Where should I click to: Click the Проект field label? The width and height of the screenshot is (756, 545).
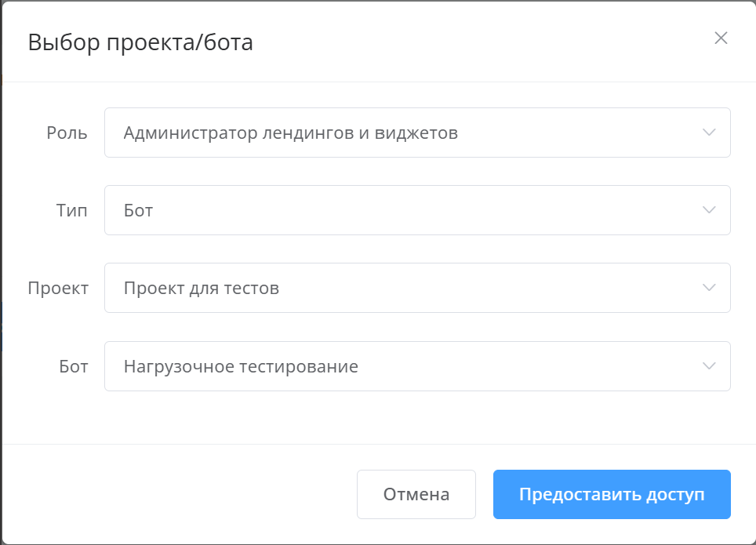coord(58,288)
